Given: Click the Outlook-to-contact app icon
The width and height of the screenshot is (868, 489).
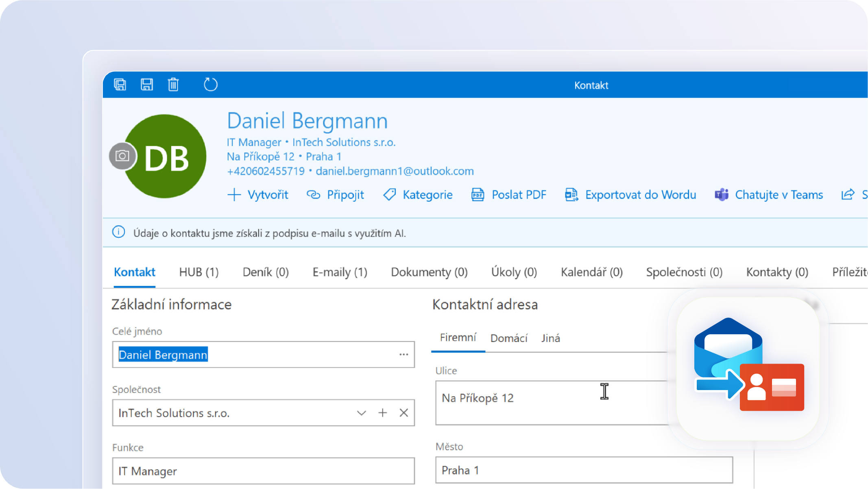Looking at the screenshot, I should (x=748, y=368).
